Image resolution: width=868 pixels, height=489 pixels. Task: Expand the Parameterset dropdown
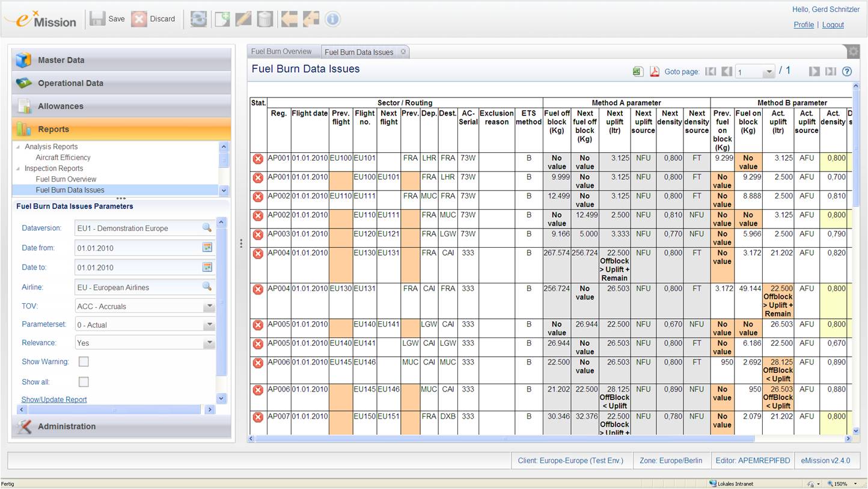[209, 325]
